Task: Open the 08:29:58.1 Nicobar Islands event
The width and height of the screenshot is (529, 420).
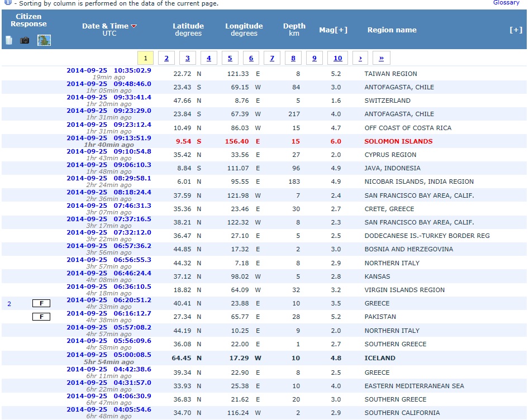Action: point(108,178)
